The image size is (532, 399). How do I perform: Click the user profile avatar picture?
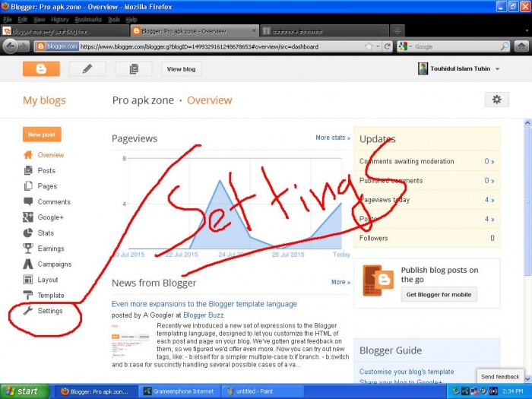(423, 68)
